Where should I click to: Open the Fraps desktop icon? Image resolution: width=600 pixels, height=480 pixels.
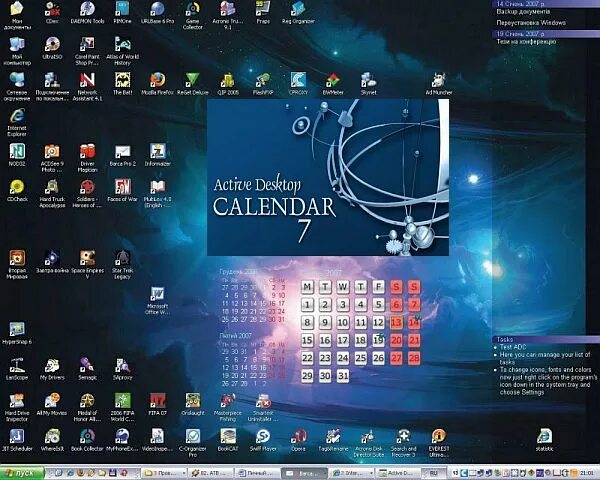[263, 13]
